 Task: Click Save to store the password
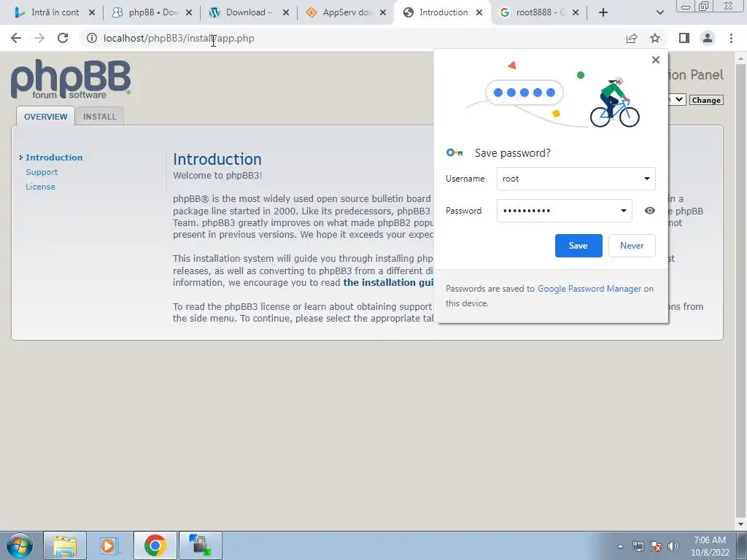click(x=578, y=246)
